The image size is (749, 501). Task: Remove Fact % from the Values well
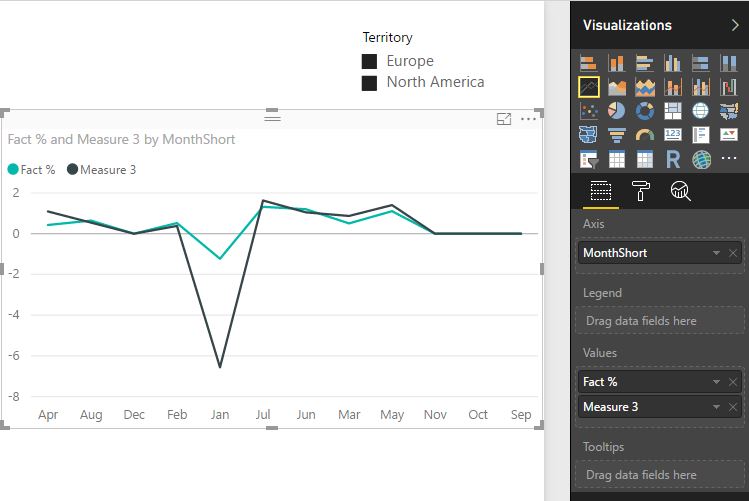(x=733, y=382)
